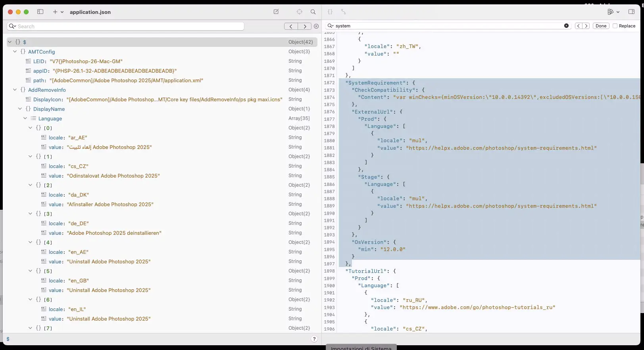
Task: Click the "12.0.0" value in editor
Action: 393,249
